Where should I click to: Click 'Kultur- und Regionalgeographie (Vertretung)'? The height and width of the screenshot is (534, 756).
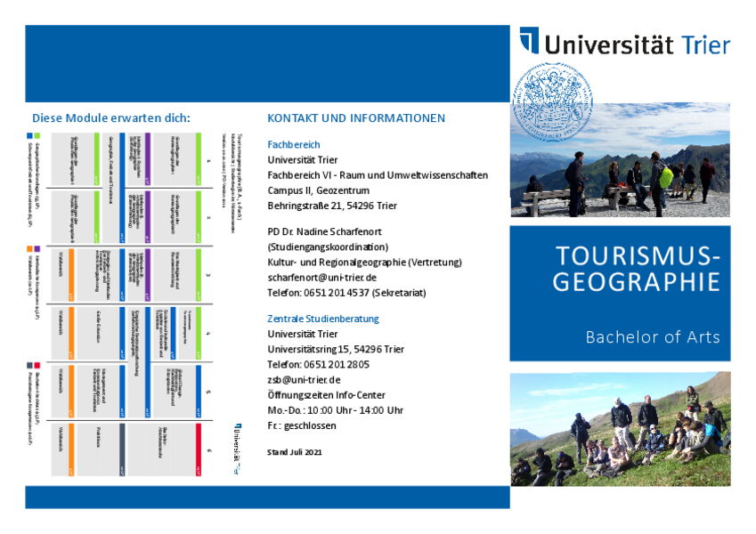364,263
